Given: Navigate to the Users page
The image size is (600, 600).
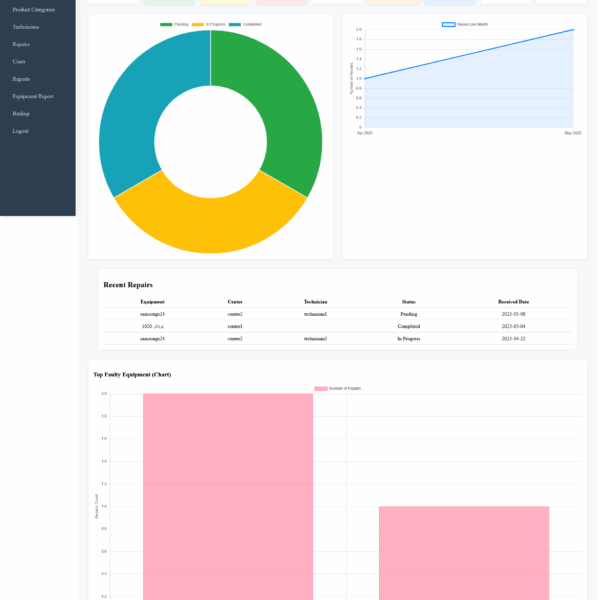Looking at the screenshot, I should (x=19, y=62).
